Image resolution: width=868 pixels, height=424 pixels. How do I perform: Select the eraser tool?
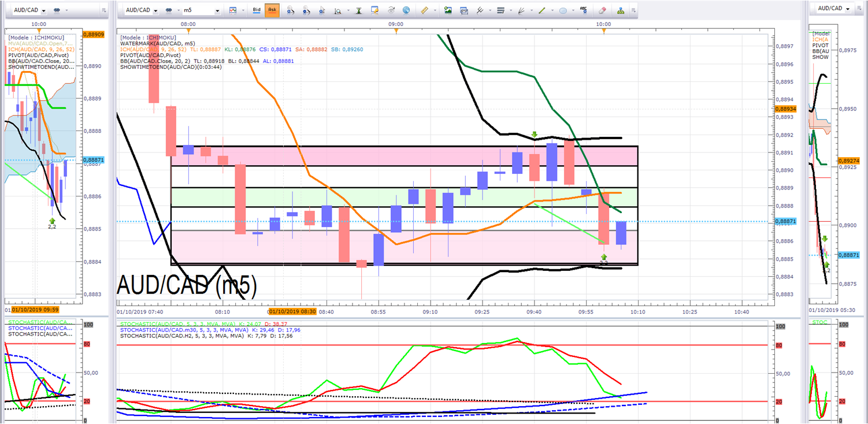point(602,10)
